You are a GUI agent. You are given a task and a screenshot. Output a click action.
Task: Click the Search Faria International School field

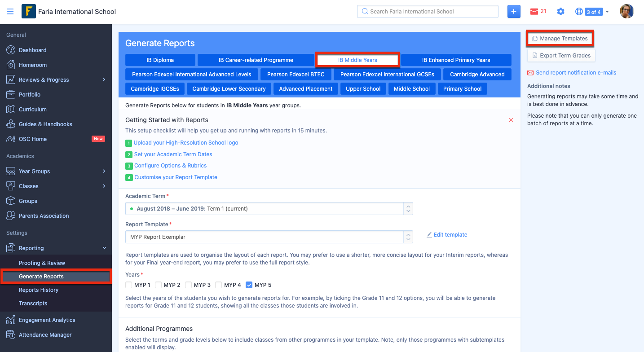click(x=428, y=12)
